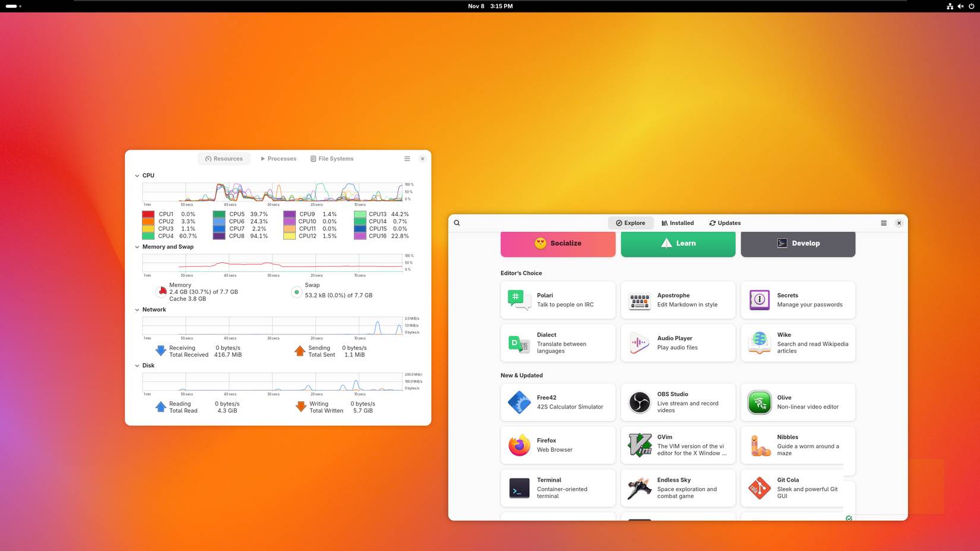Click the "4.3 GiB" total read value
This screenshot has height=551, width=980.
[227, 411]
